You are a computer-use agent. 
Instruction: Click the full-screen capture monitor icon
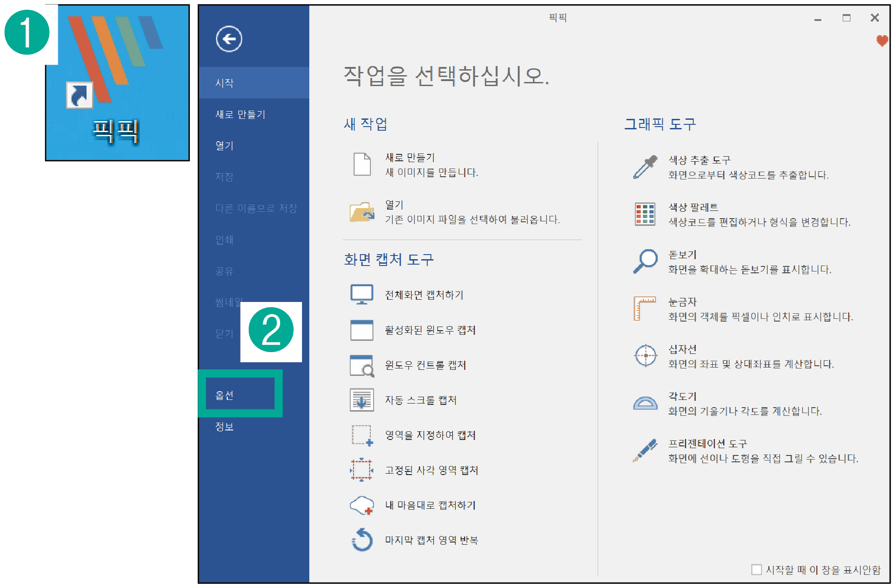(x=362, y=295)
